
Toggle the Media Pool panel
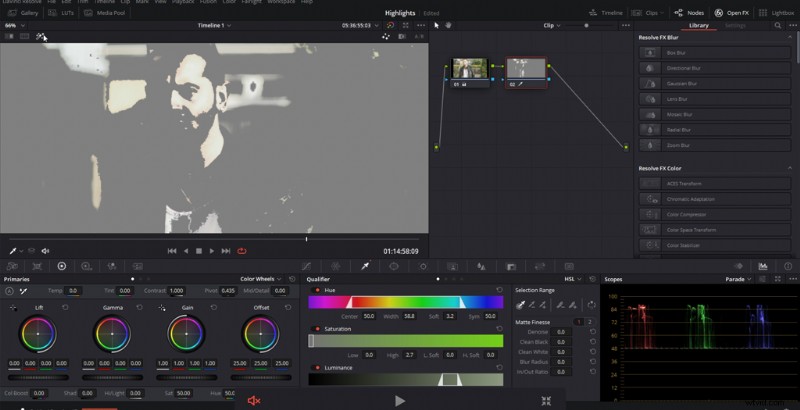103,13
